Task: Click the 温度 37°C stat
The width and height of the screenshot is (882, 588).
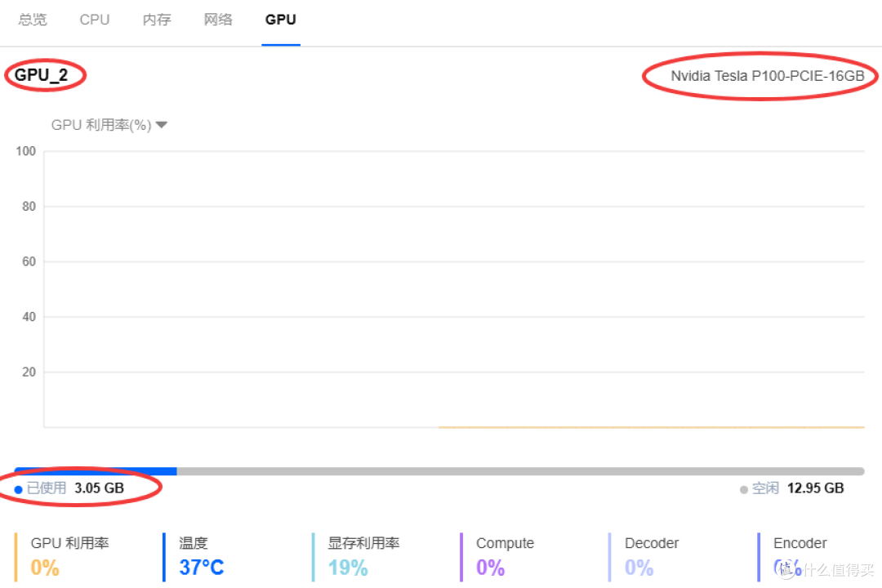Action: click(x=194, y=556)
